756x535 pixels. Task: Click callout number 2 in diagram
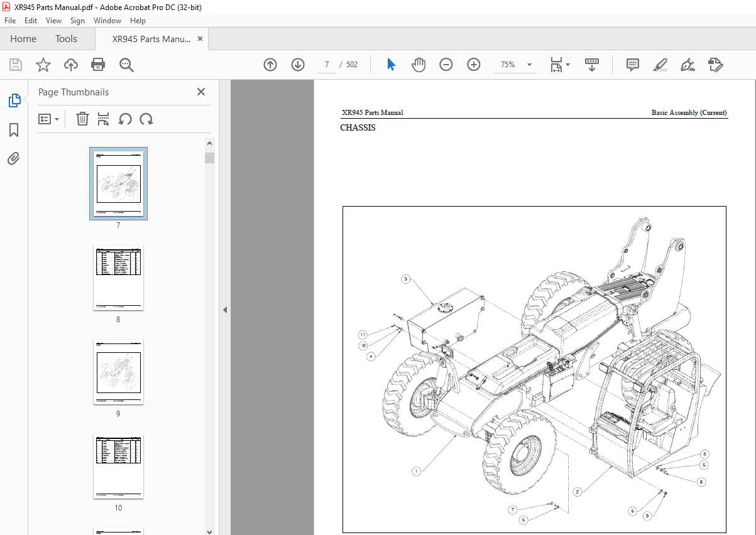pyautogui.click(x=576, y=492)
